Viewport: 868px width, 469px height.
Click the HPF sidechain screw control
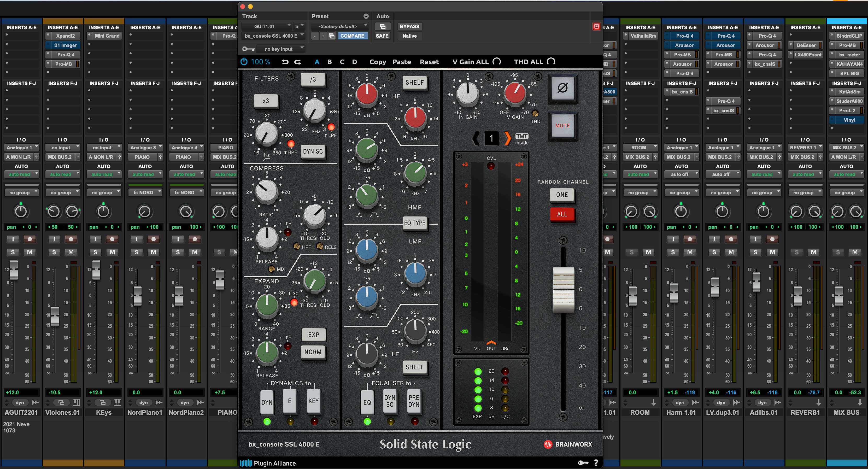(297, 246)
